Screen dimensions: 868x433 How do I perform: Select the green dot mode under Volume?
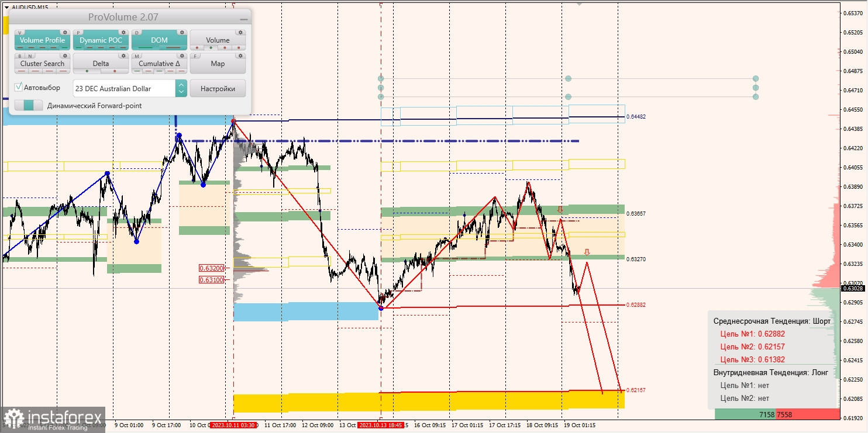point(211,47)
